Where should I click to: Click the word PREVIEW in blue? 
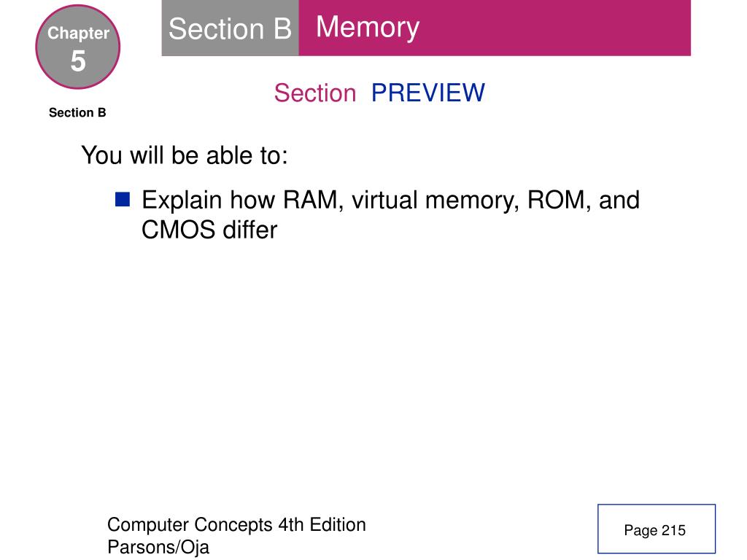[427, 93]
